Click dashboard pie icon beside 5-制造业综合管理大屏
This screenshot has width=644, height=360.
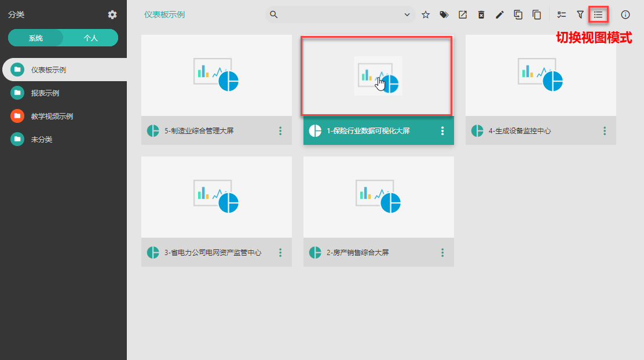coord(153,130)
